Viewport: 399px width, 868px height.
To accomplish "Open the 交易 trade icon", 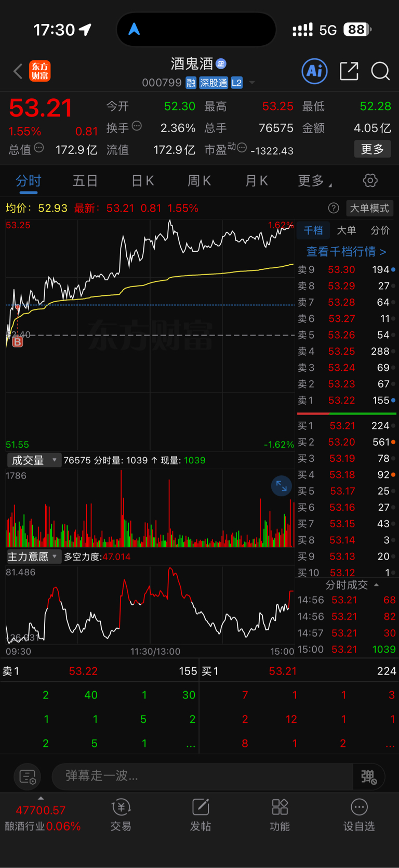I will click(x=121, y=814).
